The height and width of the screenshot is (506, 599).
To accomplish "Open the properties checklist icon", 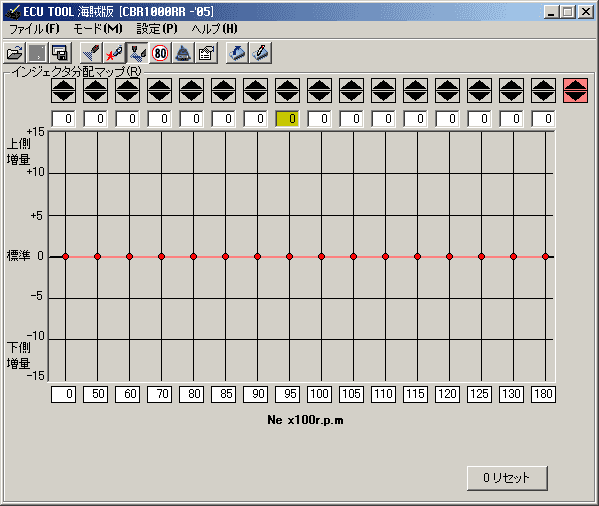I will (x=206, y=53).
